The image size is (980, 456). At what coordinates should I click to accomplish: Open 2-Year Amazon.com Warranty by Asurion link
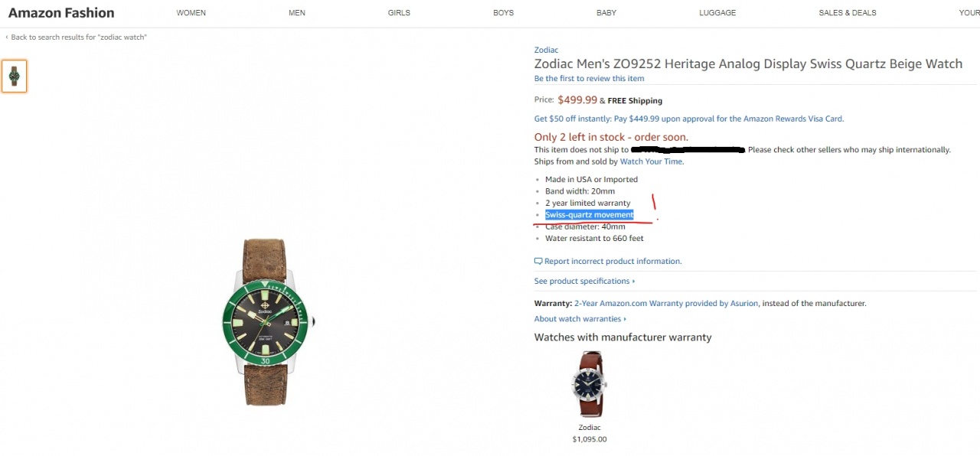pyautogui.click(x=665, y=304)
